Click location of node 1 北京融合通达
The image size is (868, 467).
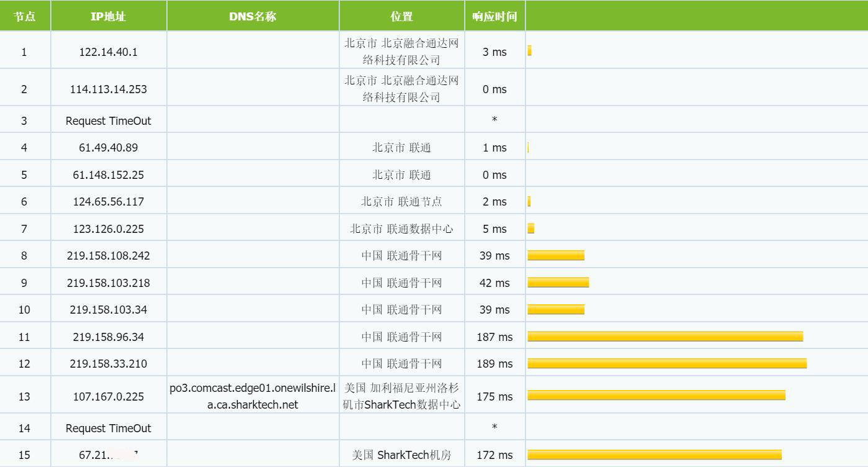coord(401,52)
